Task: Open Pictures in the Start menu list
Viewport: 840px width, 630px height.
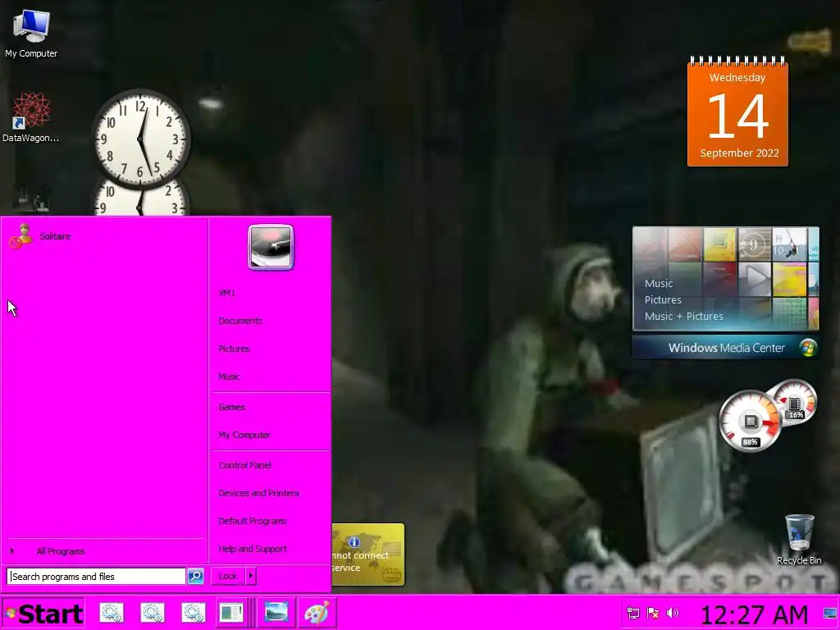Action: [x=234, y=349]
